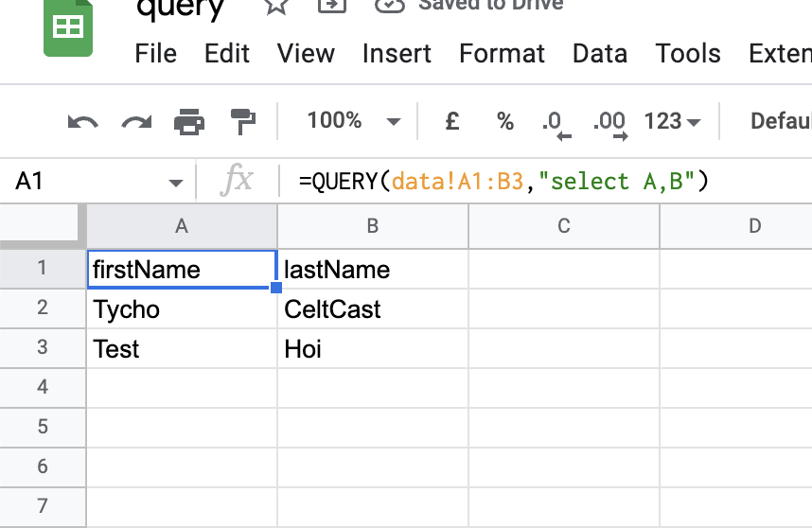Click the query document title
The width and height of the screenshot is (812, 528).
pos(180,9)
